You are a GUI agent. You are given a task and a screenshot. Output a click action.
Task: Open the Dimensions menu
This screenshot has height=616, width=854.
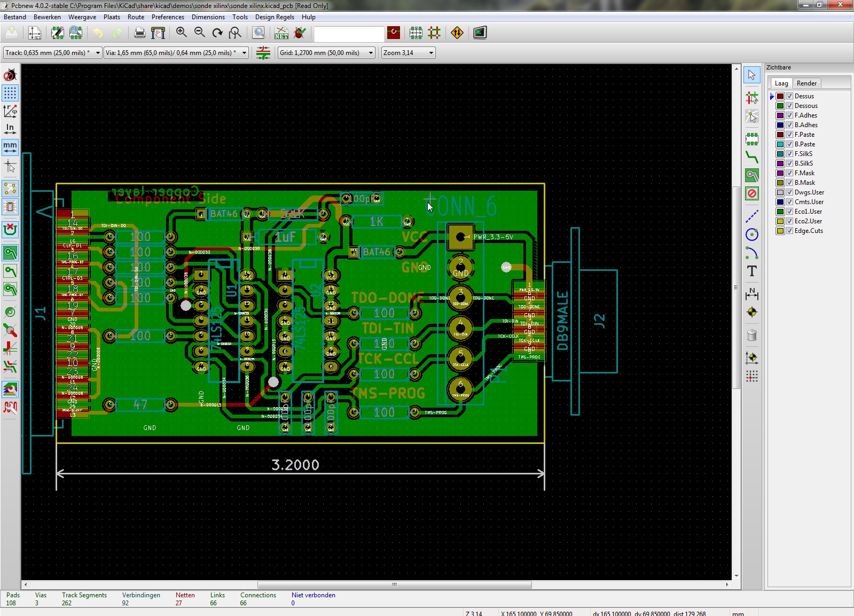(x=208, y=17)
